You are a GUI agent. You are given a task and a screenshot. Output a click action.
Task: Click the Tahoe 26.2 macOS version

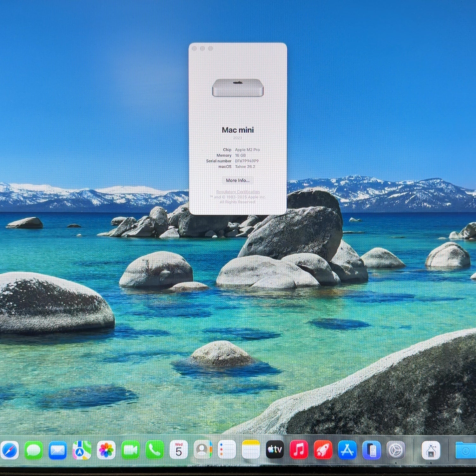(245, 167)
